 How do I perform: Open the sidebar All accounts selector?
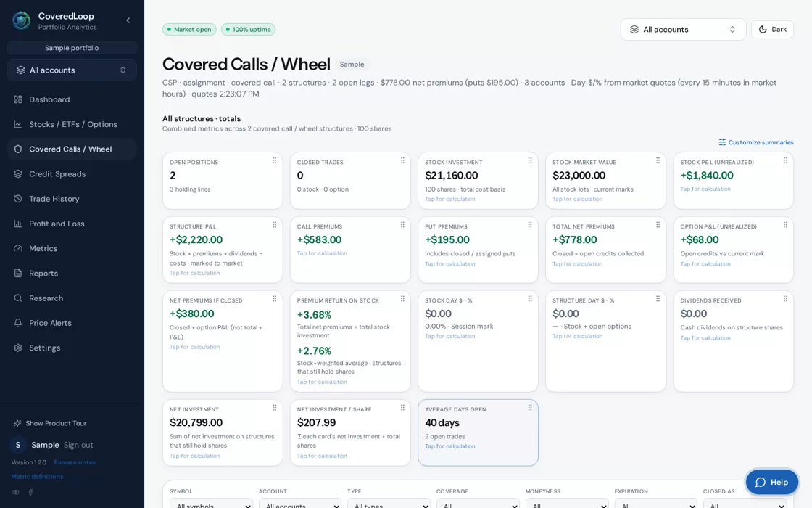click(x=72, y=70)
